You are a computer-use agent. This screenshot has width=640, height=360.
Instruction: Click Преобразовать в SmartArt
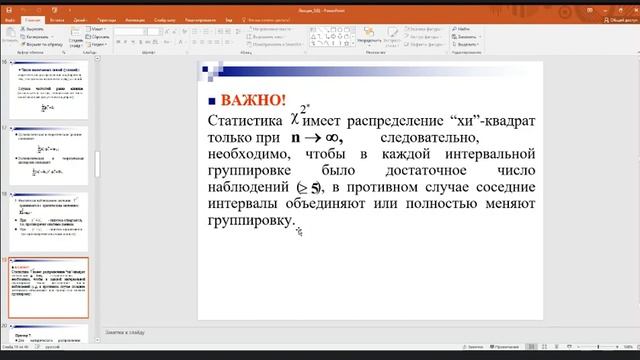click(275, 44)
